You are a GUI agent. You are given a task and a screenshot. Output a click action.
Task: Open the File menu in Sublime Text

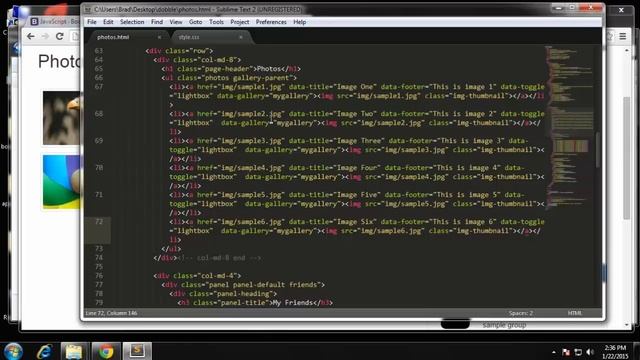(92, 22)
